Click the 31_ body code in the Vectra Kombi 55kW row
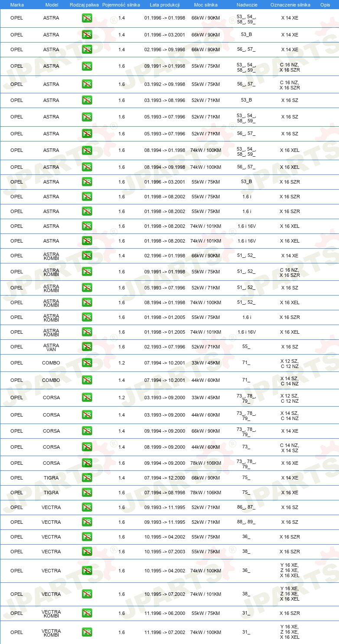This screenshot has height=644, width=339. click(x=246, y=613)
